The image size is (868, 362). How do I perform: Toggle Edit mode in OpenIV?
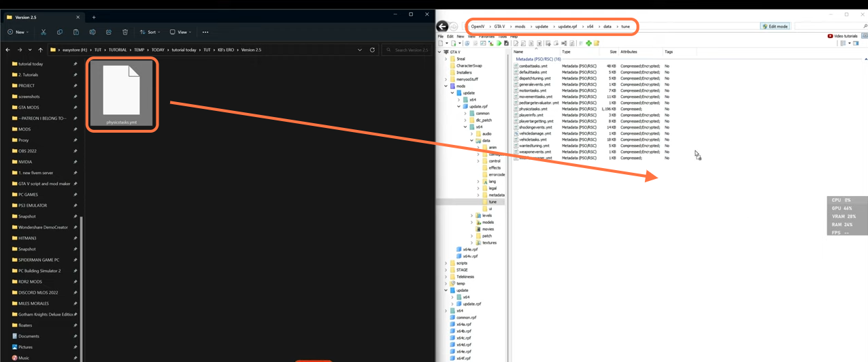[x=775, y=27]
